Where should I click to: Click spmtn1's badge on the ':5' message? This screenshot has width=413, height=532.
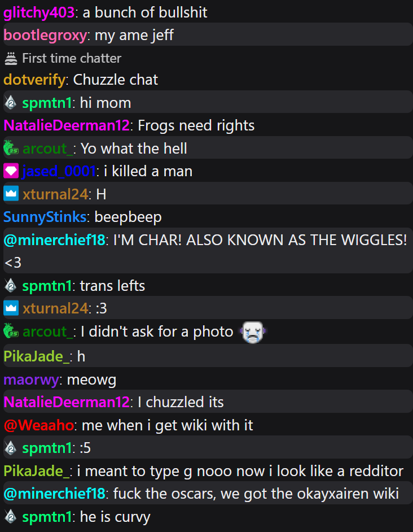[x=11, y=448]
